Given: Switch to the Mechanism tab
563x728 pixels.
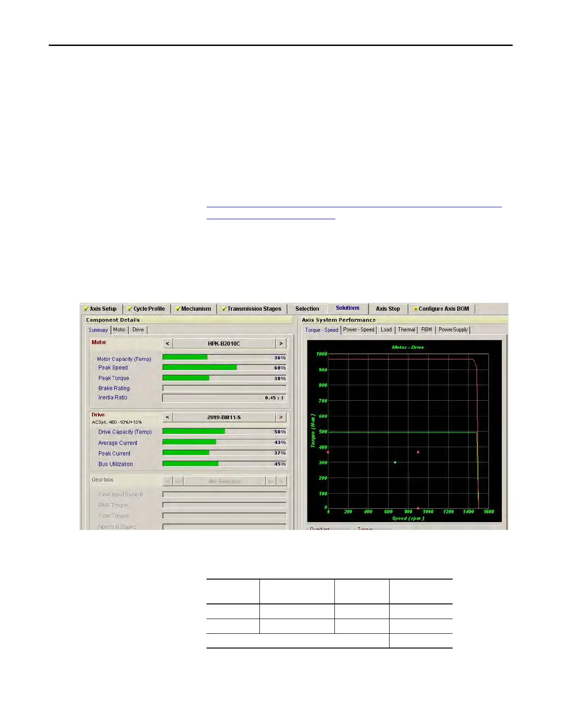Looking at the screenshot, I should pyautogui.click(x=194, y=309).
